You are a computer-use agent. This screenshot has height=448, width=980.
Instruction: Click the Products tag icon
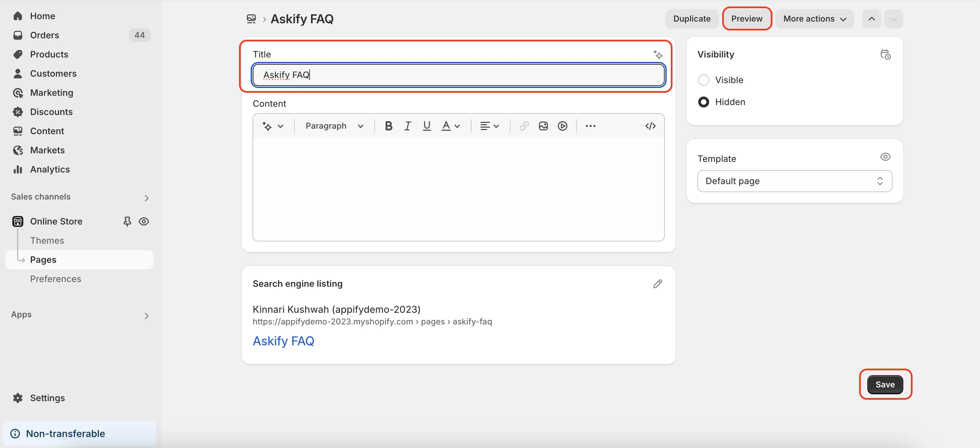click(x=17, y=54)
